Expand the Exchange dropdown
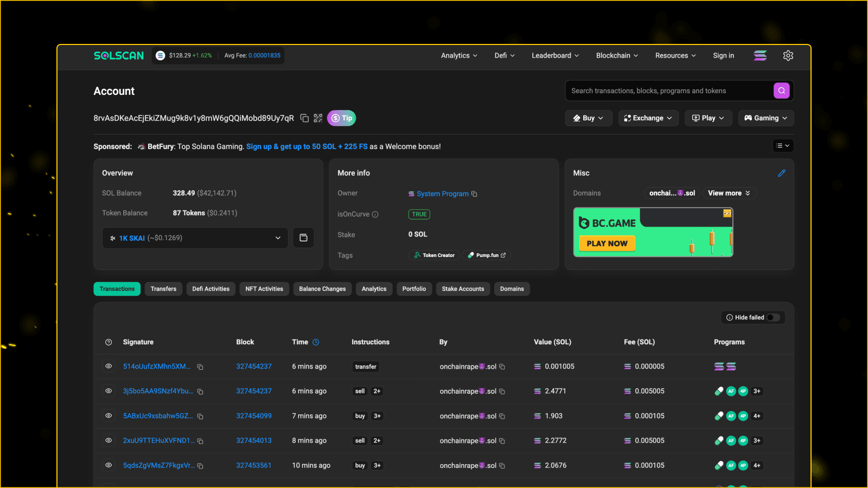 (x=648, y=118)
